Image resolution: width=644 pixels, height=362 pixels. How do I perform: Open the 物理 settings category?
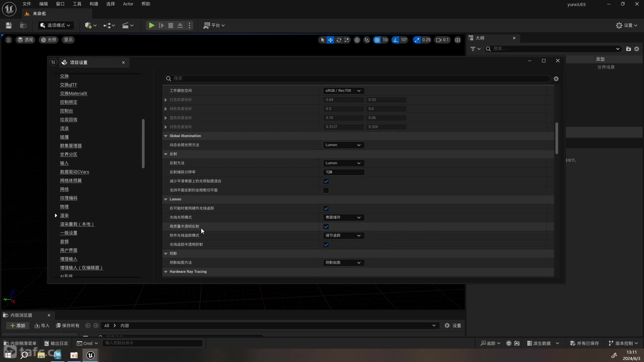(64, 207)
